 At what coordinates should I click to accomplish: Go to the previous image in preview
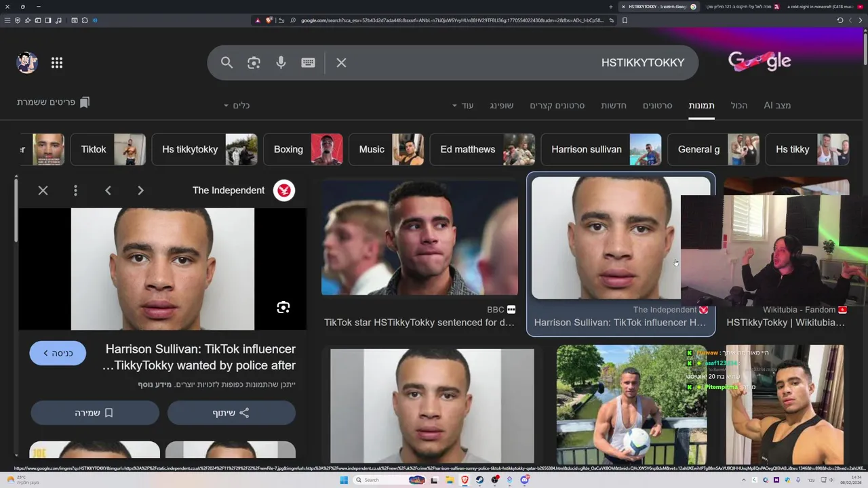click(108, 190)
